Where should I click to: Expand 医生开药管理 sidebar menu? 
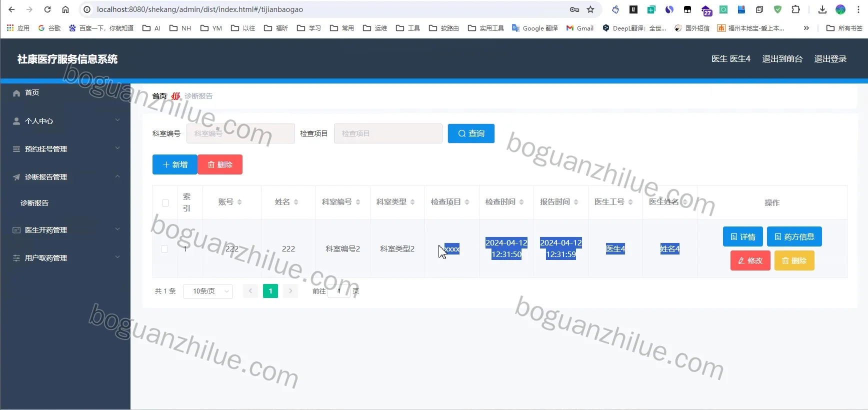tap(65, 230)
